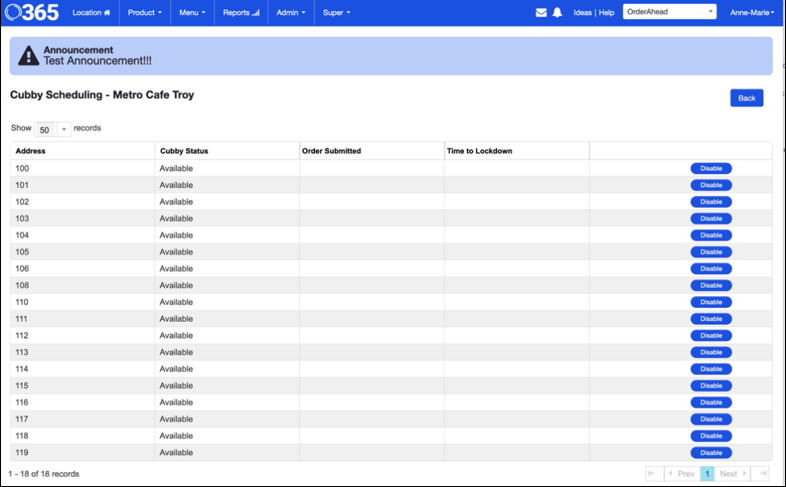Jump to last page of records
Image resolution: width=786 pixels, height=487 pixels.
coord(760,473)
